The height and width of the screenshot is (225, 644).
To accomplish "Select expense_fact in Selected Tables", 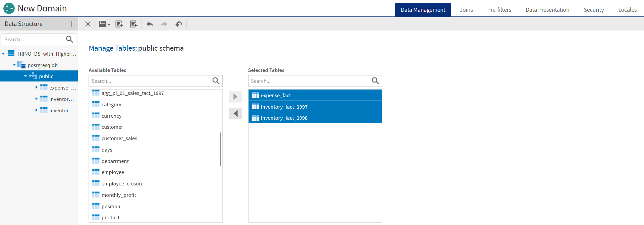I will 315,95.
